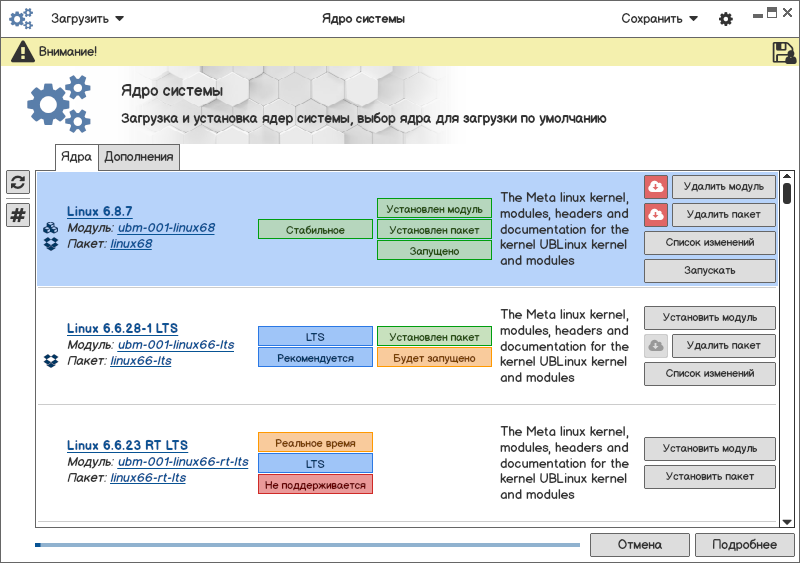Open the Сохранить dropdown menu
The image size is (800, 563).
(659, 19)
